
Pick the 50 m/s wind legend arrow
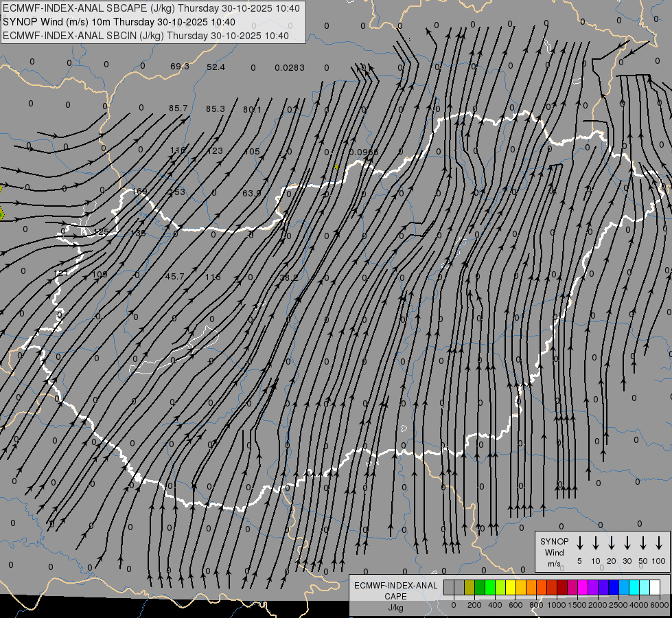pos(643,543)
